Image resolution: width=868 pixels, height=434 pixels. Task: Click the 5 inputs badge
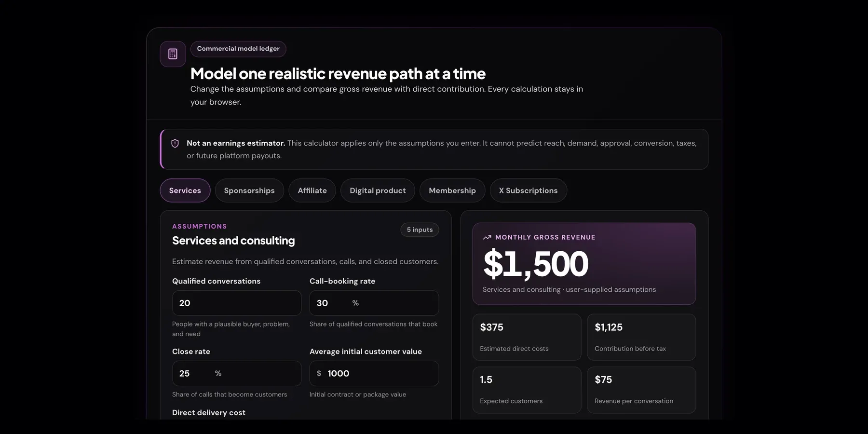click(x=420, y=230)
